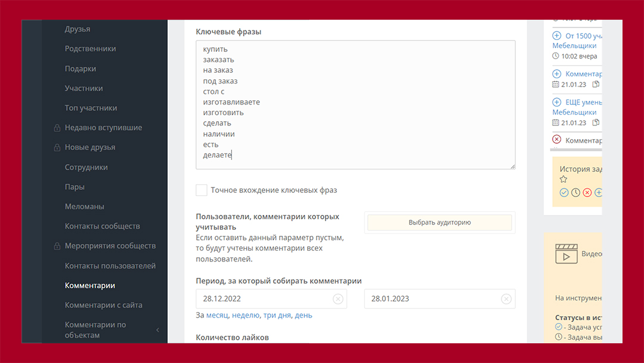Go to Контакты сообществ
Screen dimensions: 644x363
tap(103, 226)
